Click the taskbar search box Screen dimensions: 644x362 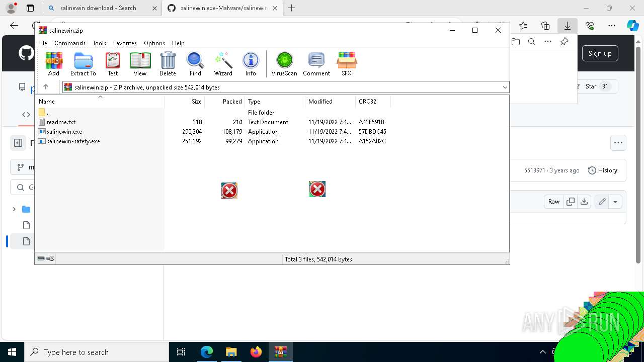click(97, 352)
